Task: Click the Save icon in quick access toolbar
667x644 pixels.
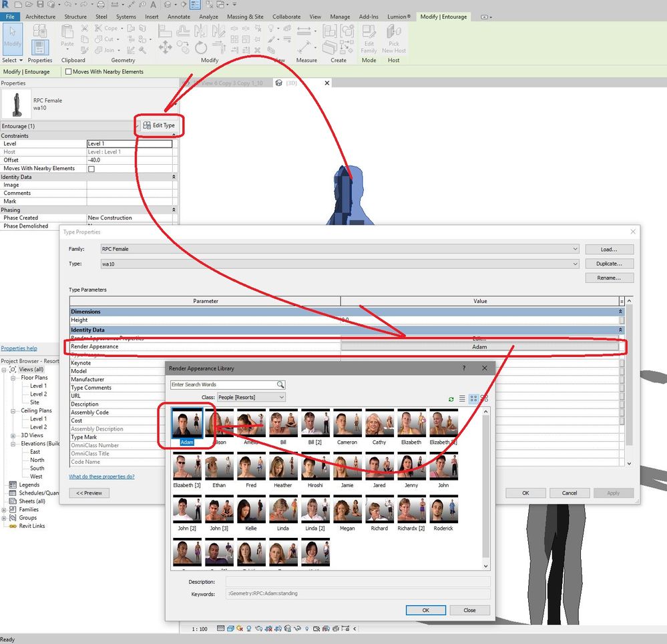Action: (x=41, y=5)
